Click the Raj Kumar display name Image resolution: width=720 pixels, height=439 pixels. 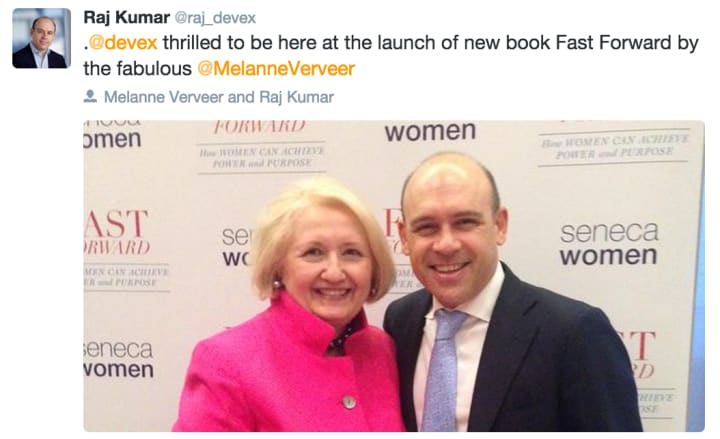point(126,17)
